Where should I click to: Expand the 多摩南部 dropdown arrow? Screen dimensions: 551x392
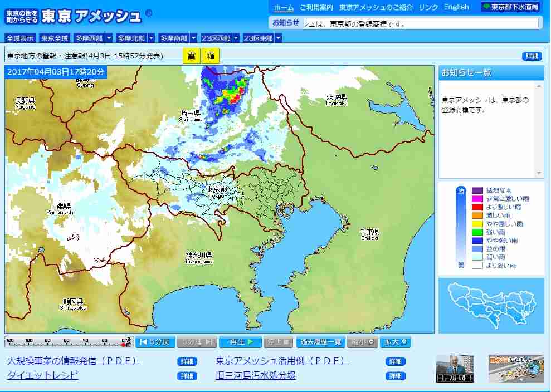click(193, 38)
